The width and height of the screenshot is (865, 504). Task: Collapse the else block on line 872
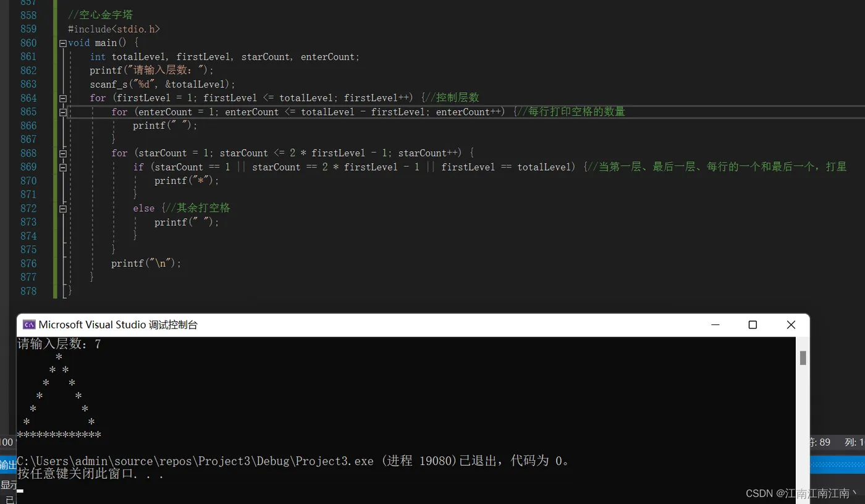[x=63, y=209]
